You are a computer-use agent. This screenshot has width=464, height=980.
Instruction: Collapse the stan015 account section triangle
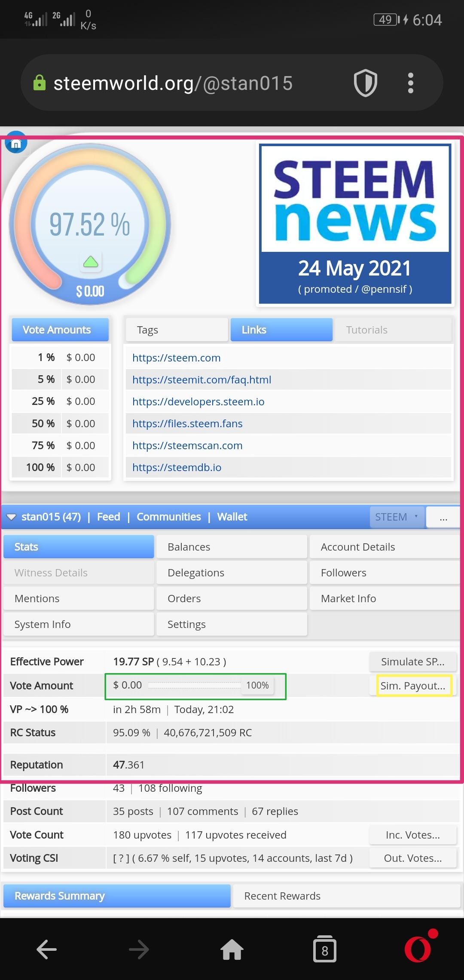click(x=11, y=517)
